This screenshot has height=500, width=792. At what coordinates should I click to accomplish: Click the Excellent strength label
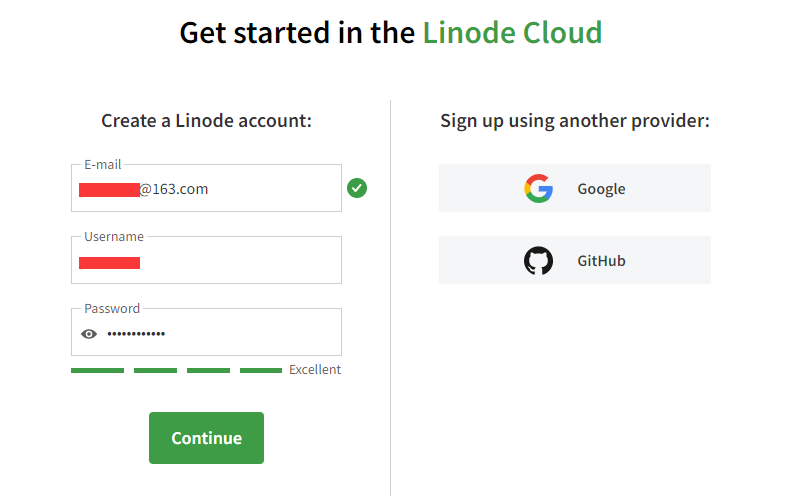(315, 370)
